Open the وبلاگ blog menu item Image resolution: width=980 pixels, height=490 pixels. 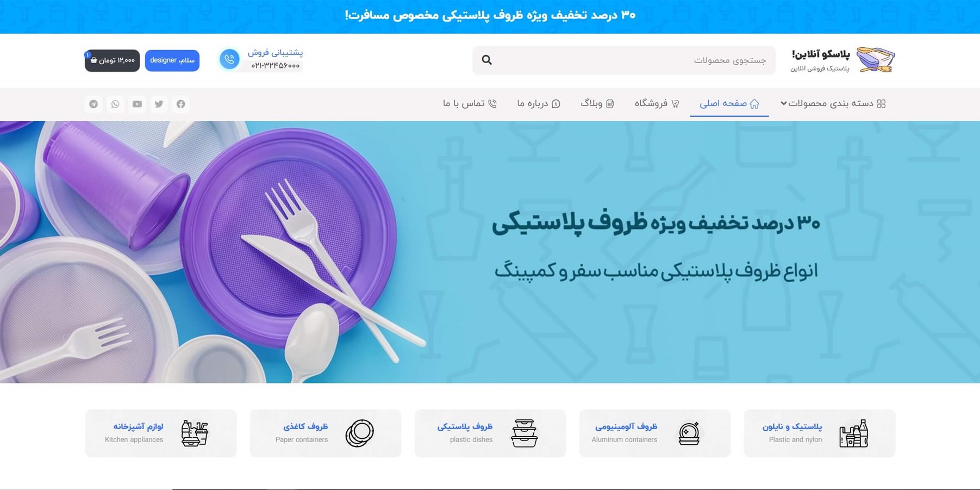[x=597, y=103]
